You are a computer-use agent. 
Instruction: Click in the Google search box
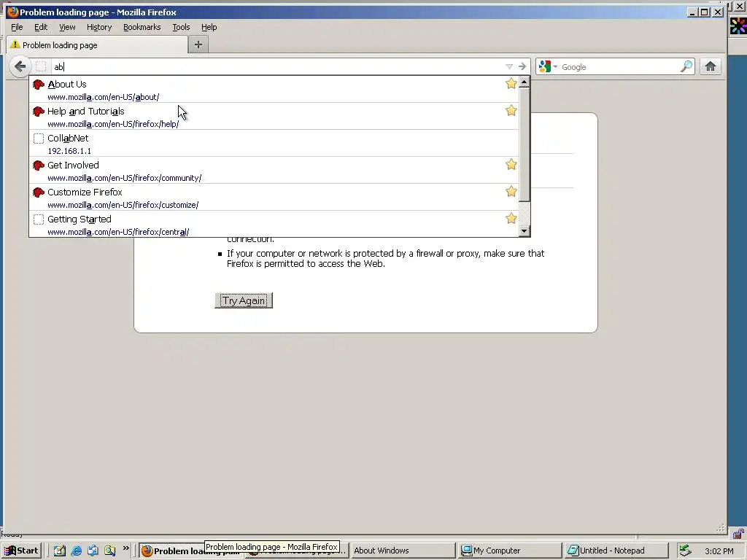pos(619,67)
